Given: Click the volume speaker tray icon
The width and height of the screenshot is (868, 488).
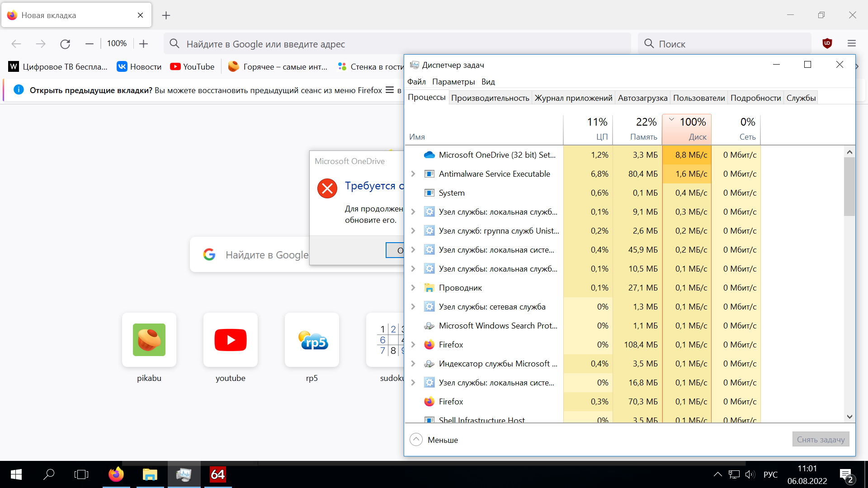Looking at the screenshot, I should [750, 474].
